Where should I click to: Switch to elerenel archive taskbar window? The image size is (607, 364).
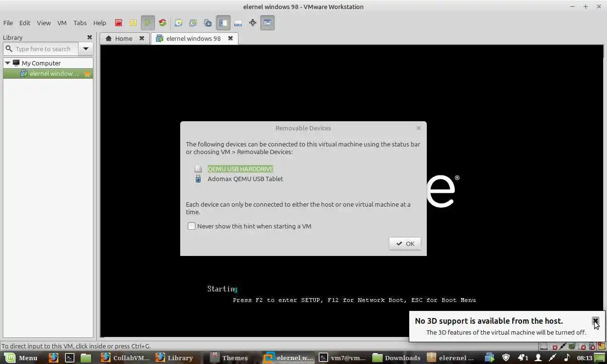click(x=451, y=358)
